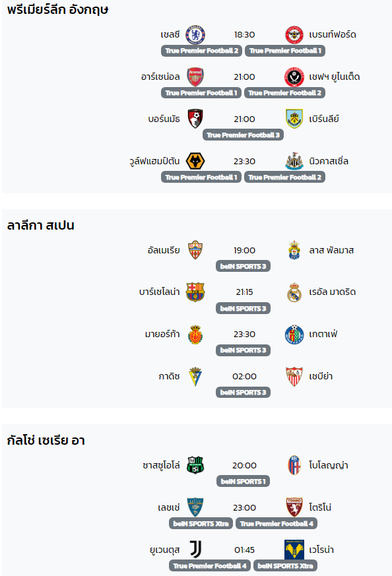This screenshot has height=576, width=392.
Task: Click beIN SPORTS 1 badge under Sassuolo match
Action: [244, 481]
